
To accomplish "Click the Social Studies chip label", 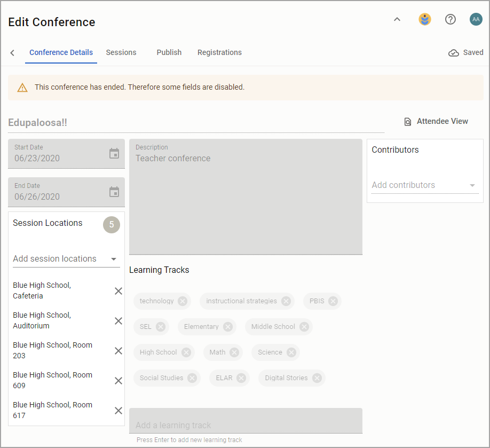I will coord(161,378).
